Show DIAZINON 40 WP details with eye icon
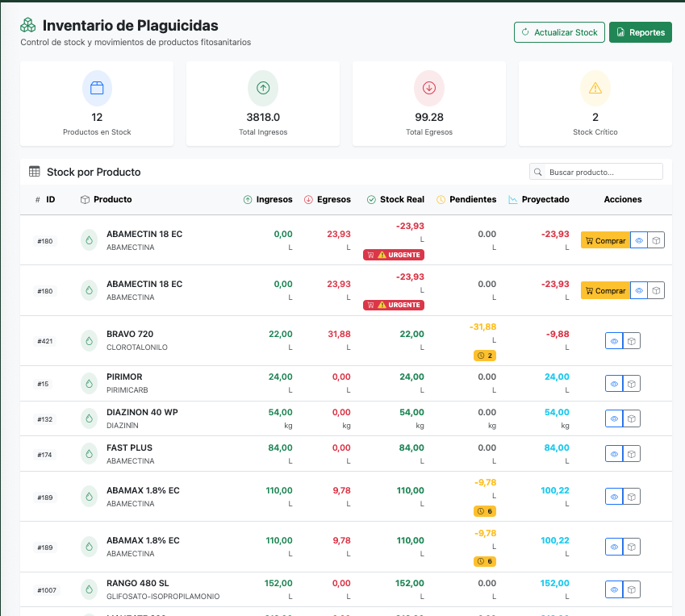 point(614,419)
